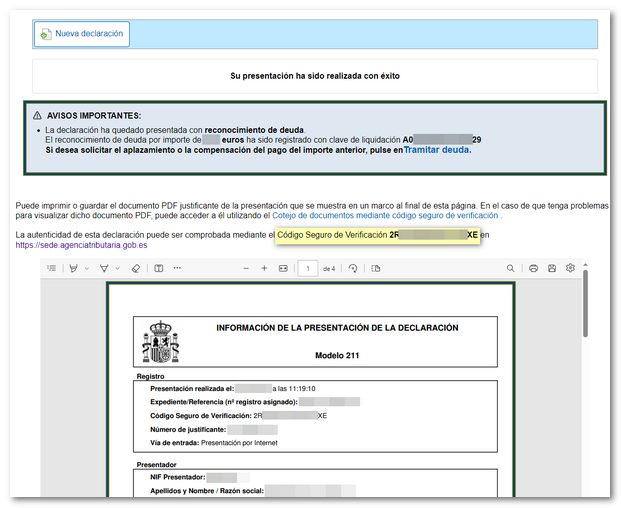Open the PDF table of contents panel
This screenshot has width=621, height=508.
(x=52, y=268)
